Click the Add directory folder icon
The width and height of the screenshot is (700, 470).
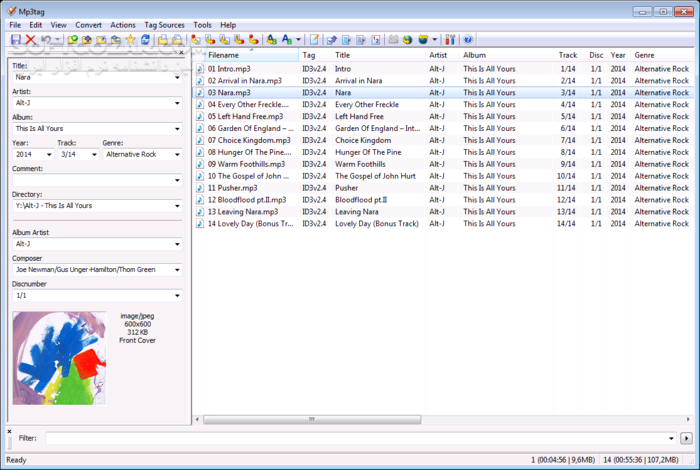point(87,40)
